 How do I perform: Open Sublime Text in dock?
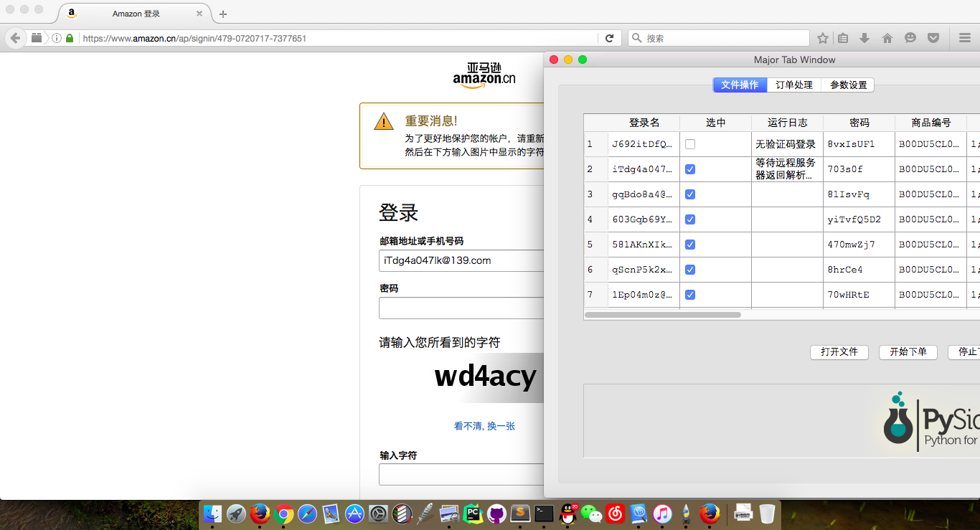point(520,514)
